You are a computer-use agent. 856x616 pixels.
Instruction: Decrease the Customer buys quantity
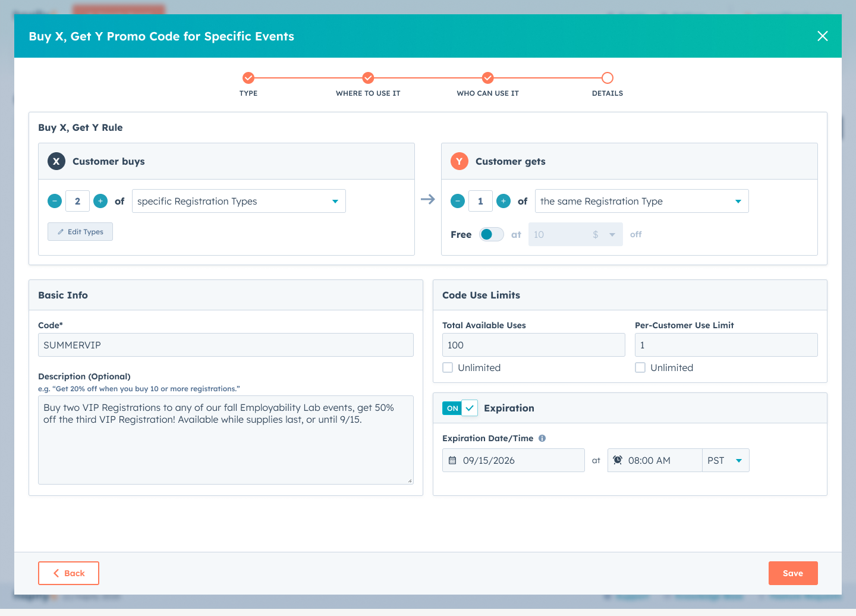[55, 201]
